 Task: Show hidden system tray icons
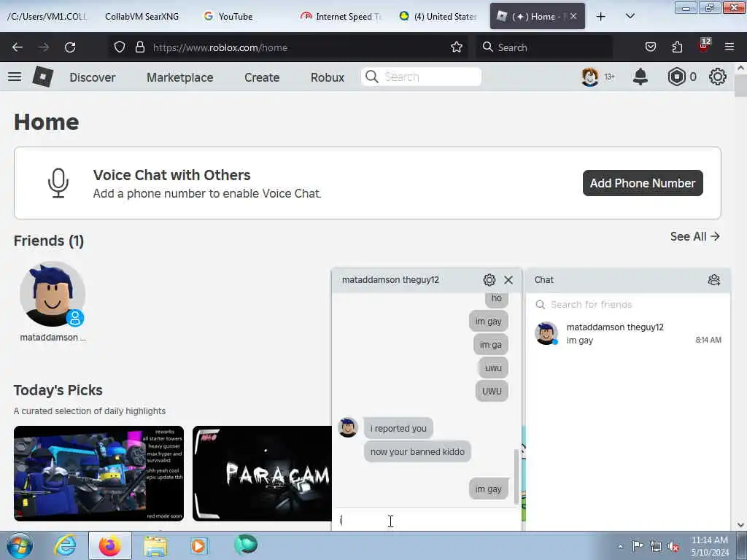pyautogui.click(x=620, y=547)
